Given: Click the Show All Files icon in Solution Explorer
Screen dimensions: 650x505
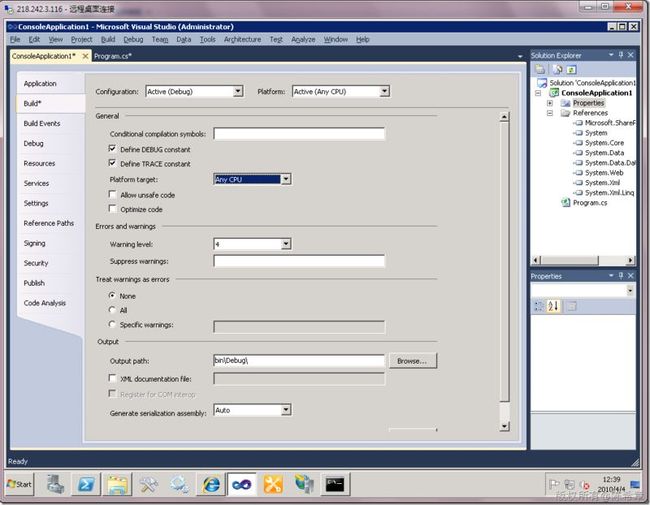Looking at the screenshot, I should (x=558, y=69).
